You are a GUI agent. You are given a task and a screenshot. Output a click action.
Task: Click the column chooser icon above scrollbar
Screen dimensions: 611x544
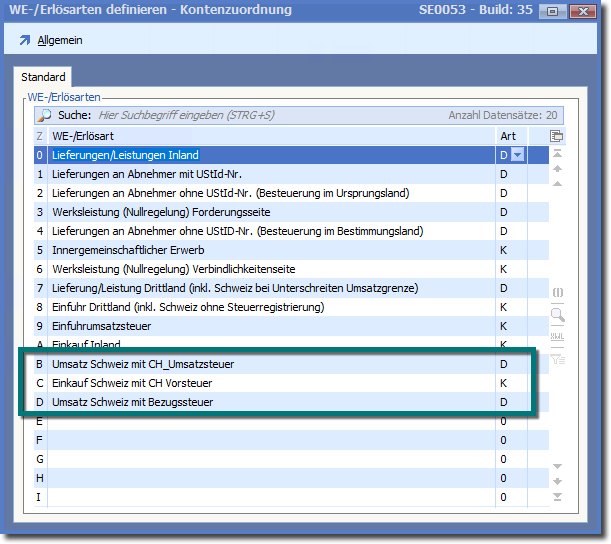coord(557,136)
